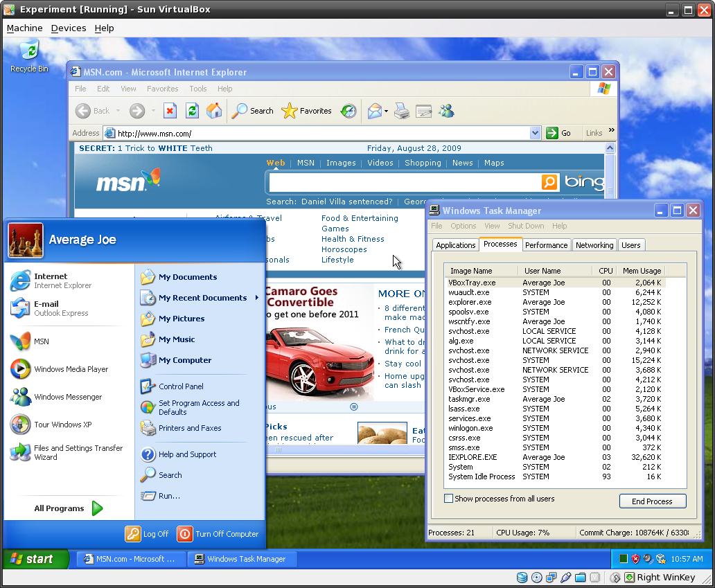
Task: Click the Mail icon in IE toolbar
Action: tap(374, 111)
